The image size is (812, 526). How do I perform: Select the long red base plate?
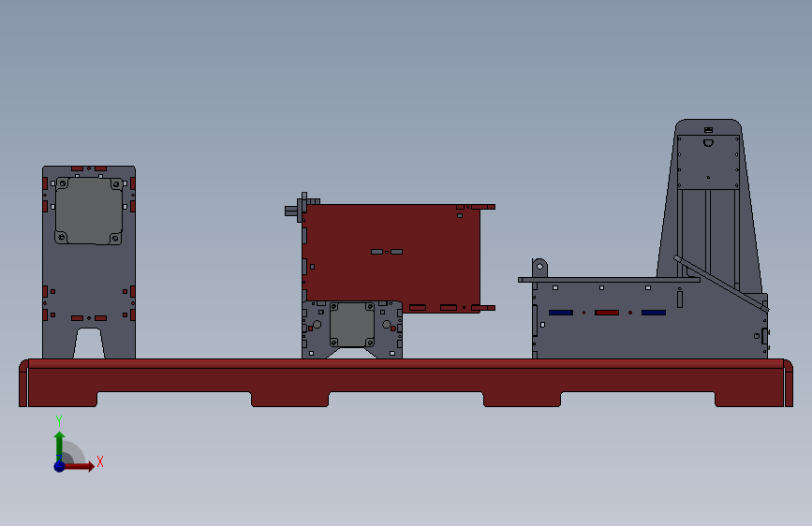pos(406,383)
